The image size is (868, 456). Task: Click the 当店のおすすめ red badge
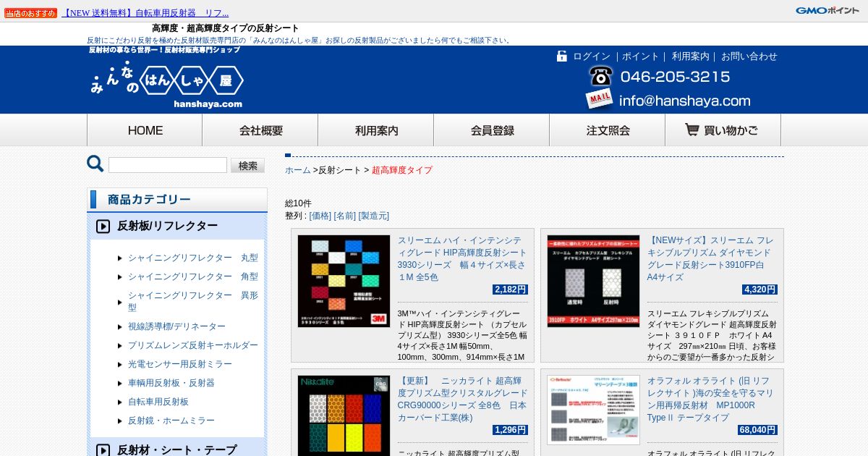[31, 13]
